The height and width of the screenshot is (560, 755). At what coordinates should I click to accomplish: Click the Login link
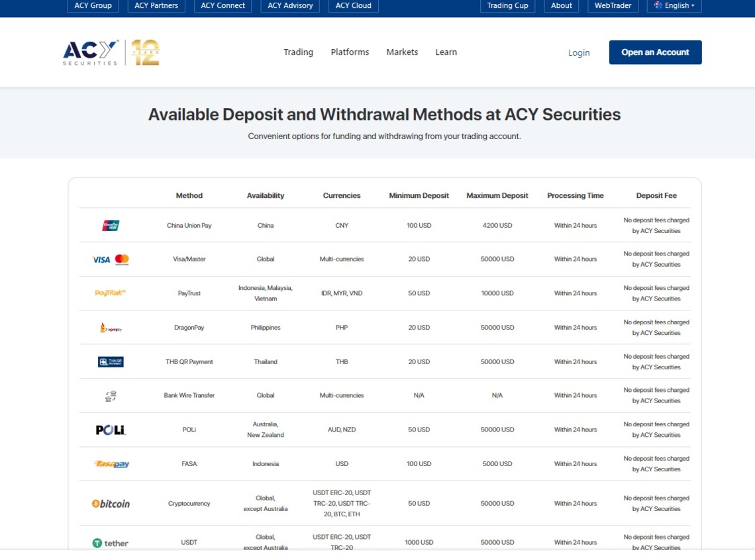click(x=579, y=52)
